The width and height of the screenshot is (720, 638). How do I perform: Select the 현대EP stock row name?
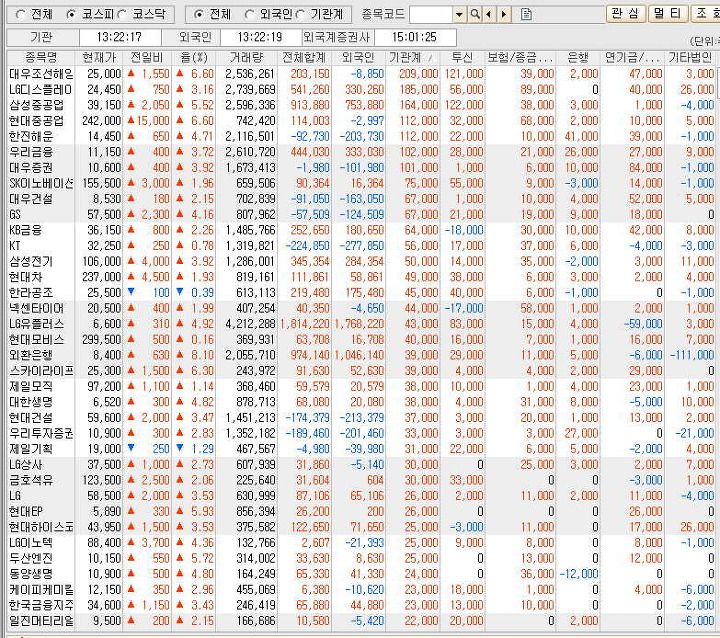[25, 511]
